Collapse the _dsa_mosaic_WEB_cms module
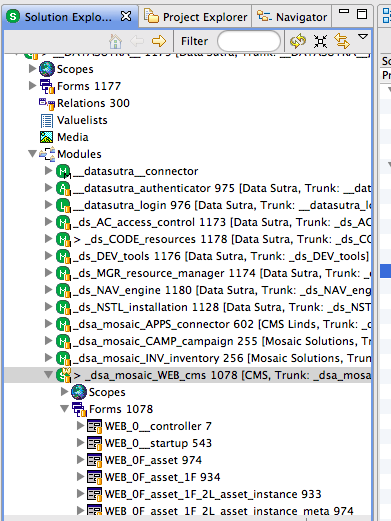This screenshot has width=391, height=521. pyautogui.click(x=48, y=375)
